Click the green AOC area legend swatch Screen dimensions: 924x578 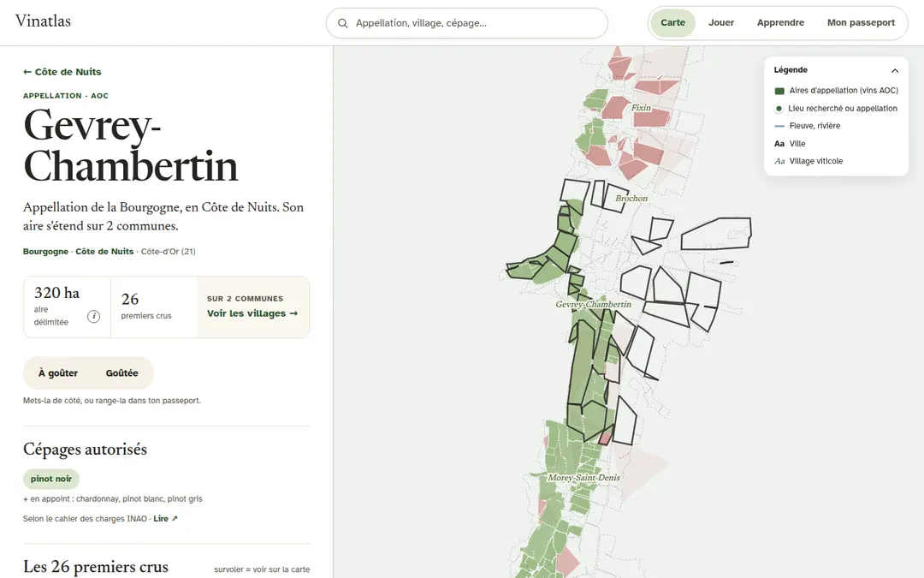point(779,91)
